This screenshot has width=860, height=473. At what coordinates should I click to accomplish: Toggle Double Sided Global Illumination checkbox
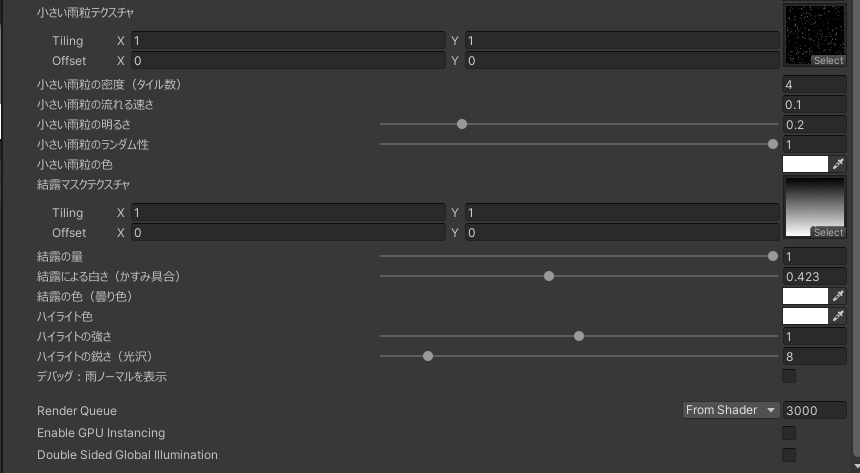tap(789, 455)
